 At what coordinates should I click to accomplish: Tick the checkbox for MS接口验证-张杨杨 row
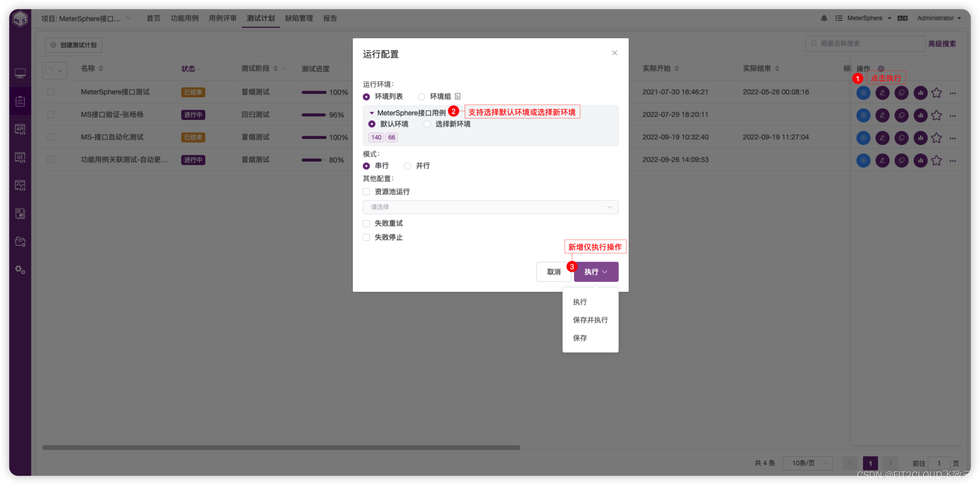click(51, 114)
